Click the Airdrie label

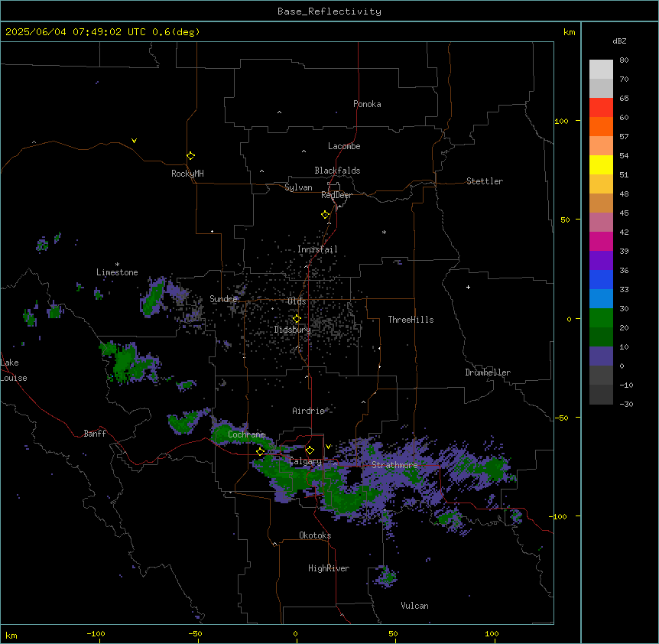(x=308, y=411)
